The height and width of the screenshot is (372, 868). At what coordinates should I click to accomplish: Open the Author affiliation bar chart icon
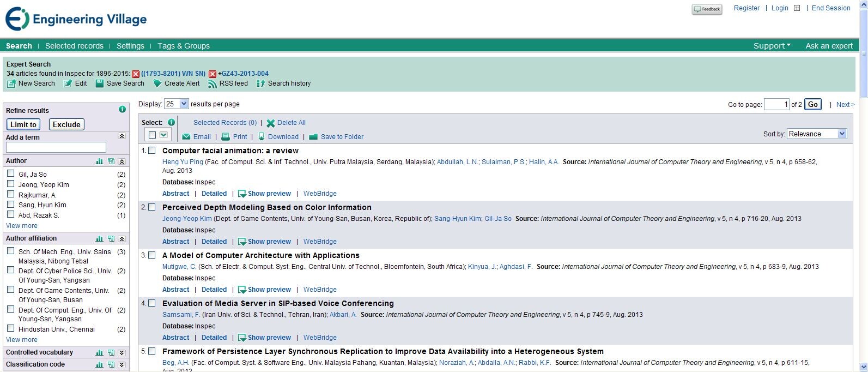click(x=99, y=239)
